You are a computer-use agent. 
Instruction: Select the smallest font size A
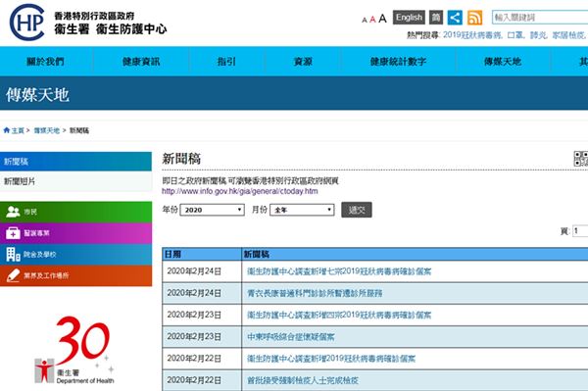[x=365, y=20]
